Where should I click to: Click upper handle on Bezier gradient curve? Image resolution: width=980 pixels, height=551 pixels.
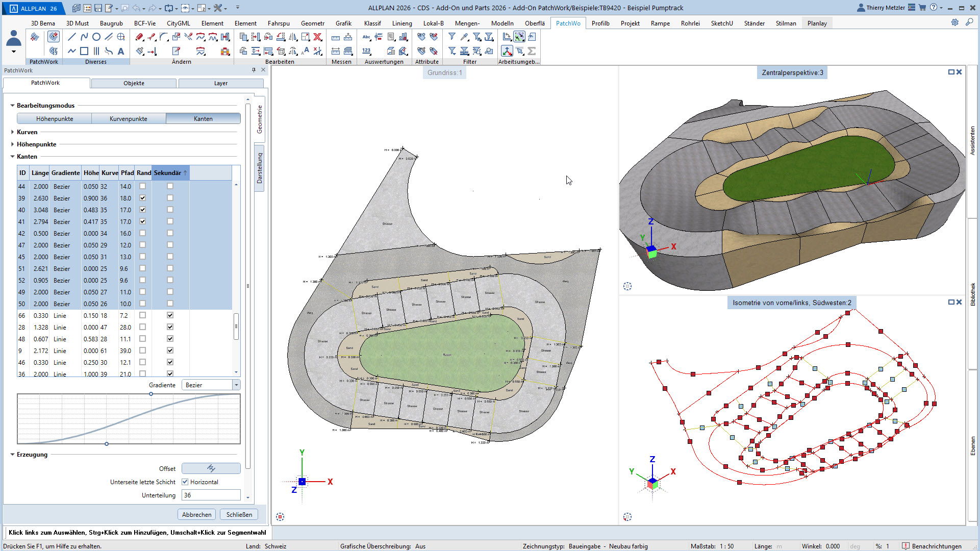[151, 394]
